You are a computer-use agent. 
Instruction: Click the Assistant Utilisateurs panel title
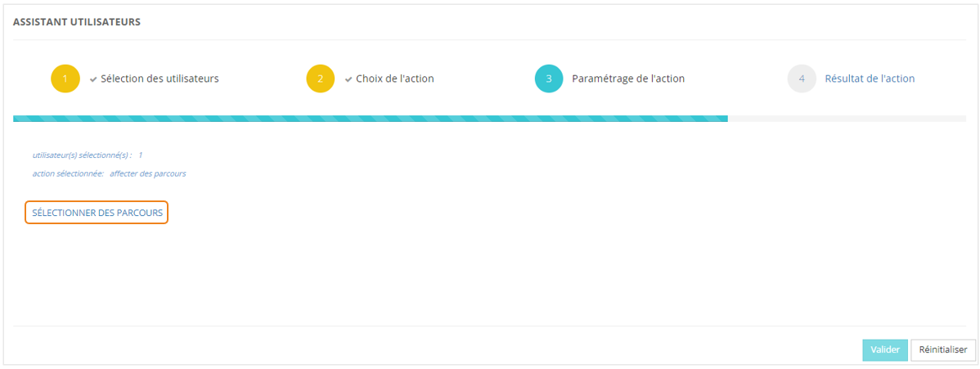[x=77, y=22]
